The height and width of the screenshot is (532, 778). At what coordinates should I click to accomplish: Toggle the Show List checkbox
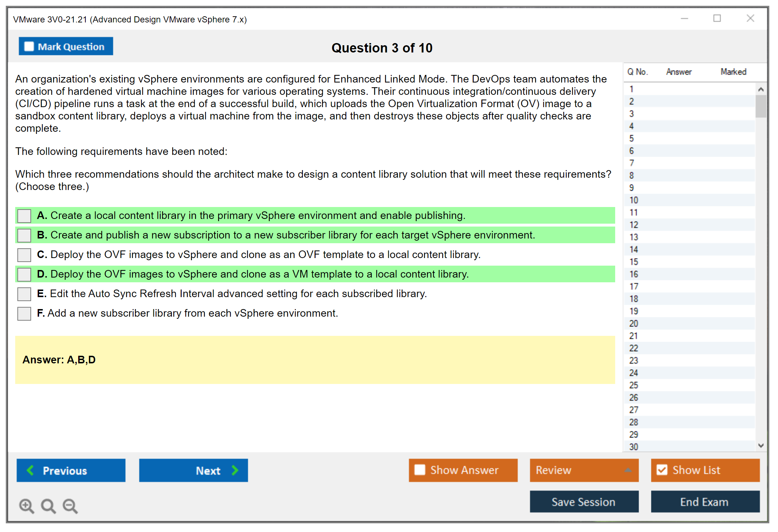point(662,470)
